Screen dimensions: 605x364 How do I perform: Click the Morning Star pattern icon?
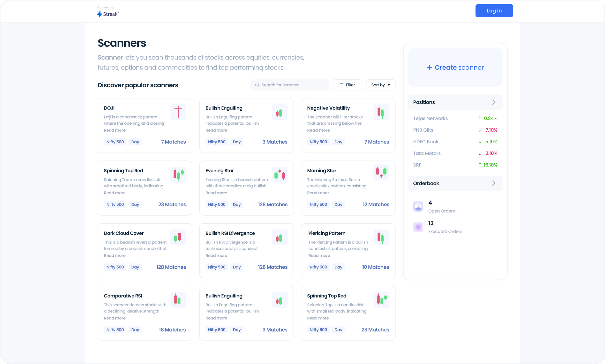pyautogui.click(x=381, y=172)
